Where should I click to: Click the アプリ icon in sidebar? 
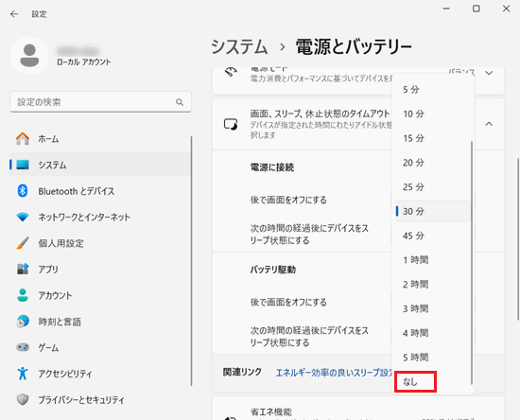click(23, 269)
